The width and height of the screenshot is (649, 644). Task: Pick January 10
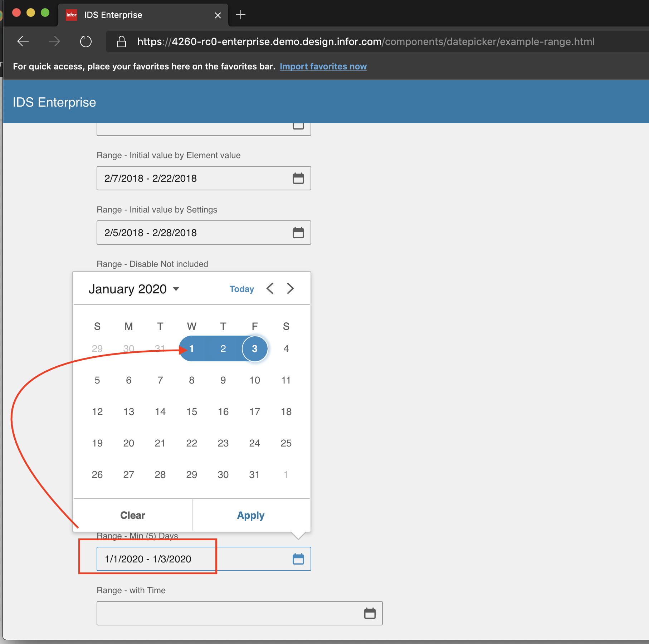pos(255,380)
